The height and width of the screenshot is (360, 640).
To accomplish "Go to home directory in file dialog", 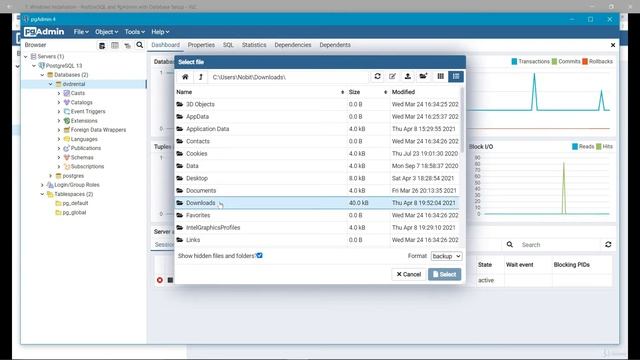I will [x=185, y=77].
